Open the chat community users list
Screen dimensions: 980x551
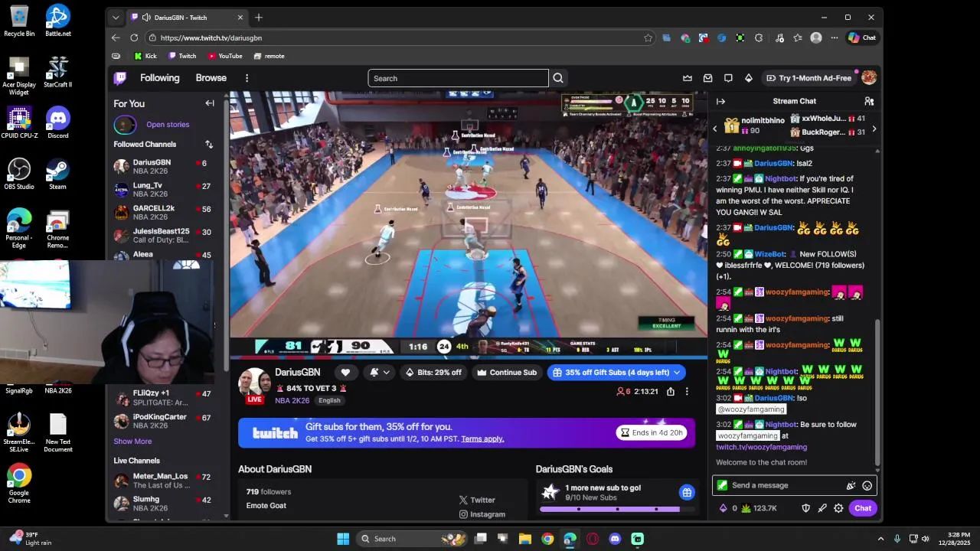click(869, 101)
